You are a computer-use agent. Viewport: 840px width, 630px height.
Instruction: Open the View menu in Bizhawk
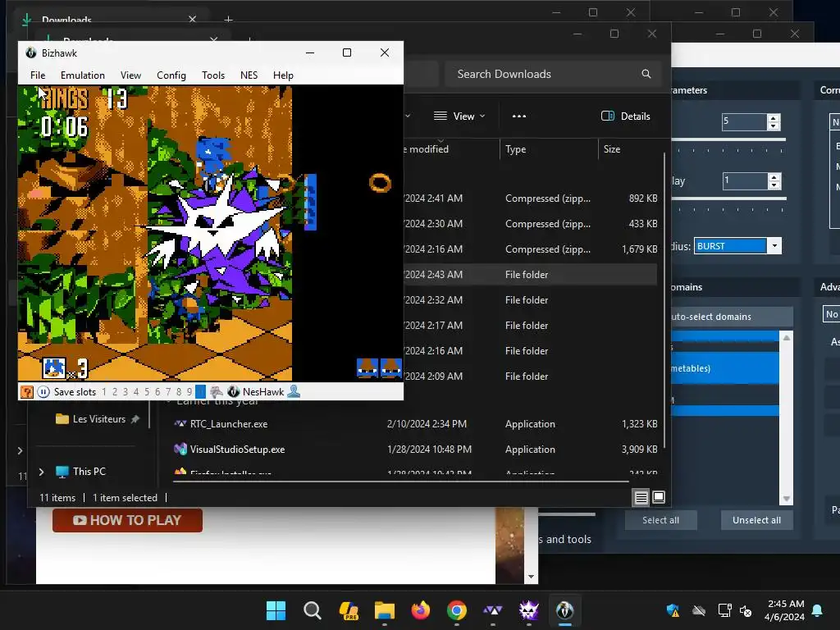pyautogui.click(x=130, y=75)
